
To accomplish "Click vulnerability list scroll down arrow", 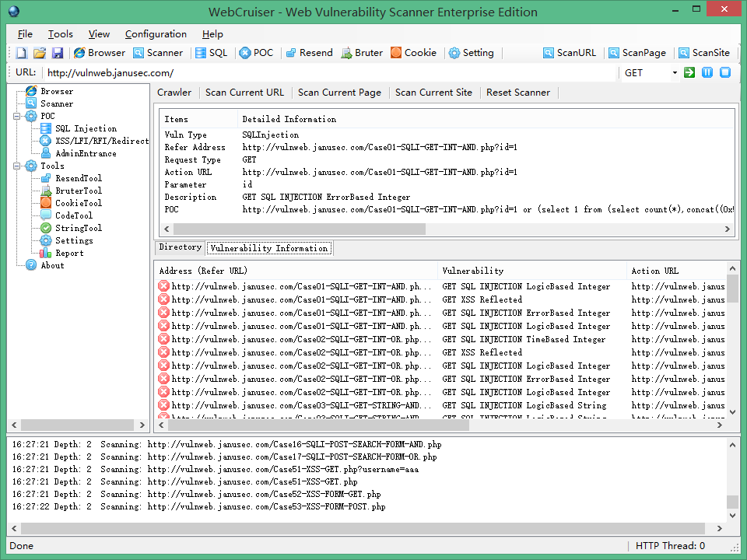I will [732, 412].
